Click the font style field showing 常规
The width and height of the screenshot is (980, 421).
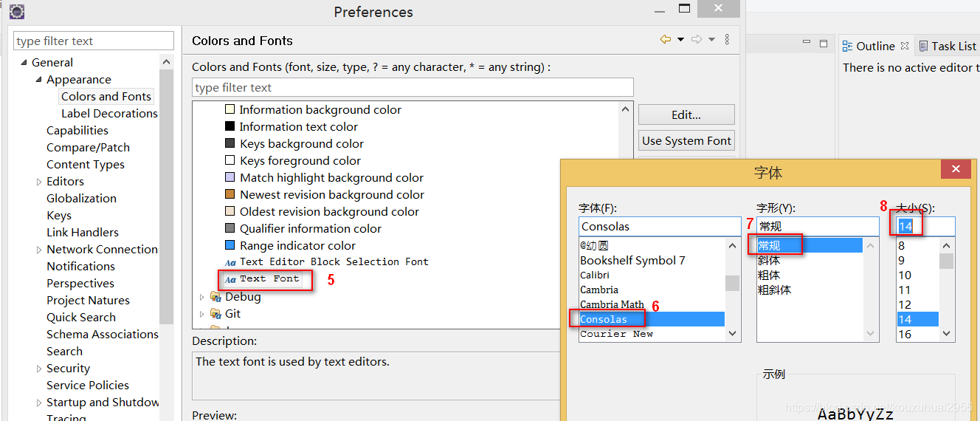pyautogui.click(x=818, y=226)
